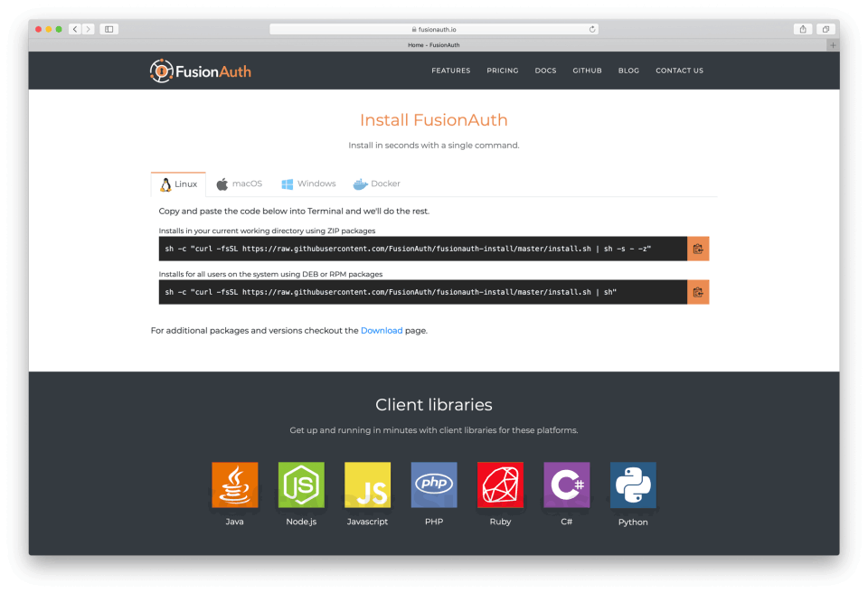Click the fusionauth.io address bar
The width and height of the screenshot is (868, 593).
[x=433, y=29]
